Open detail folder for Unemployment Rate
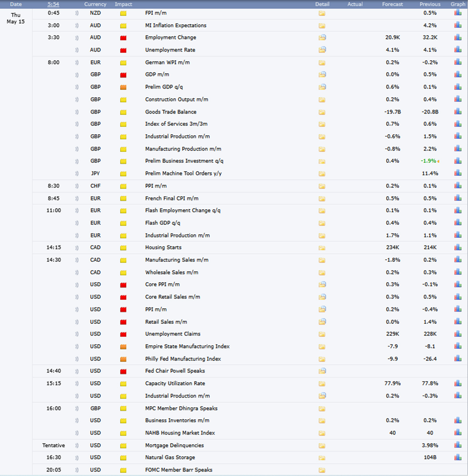Image resolution: width=468 pixels, height=476 pixels. pos(322,50)
